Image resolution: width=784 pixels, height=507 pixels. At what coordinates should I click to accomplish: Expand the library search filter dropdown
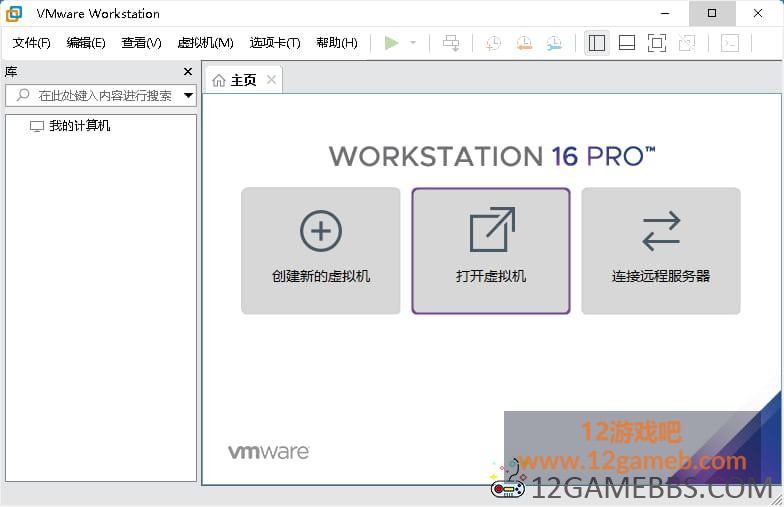188,95
